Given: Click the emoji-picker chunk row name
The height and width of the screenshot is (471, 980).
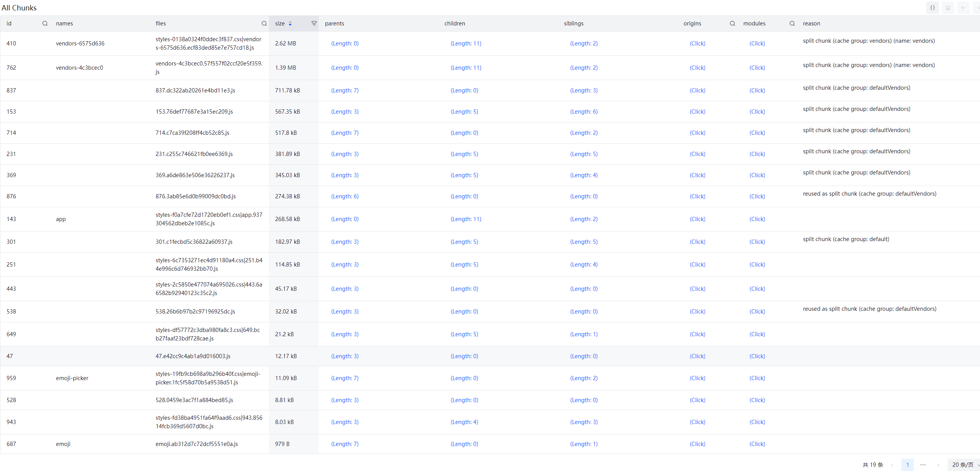Looking at the screenshot, I should (x=72, y=378).
